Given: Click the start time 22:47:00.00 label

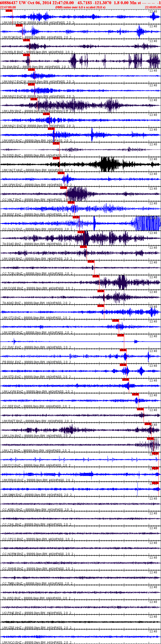Looking at the screenshot, I should coord(8,7).
